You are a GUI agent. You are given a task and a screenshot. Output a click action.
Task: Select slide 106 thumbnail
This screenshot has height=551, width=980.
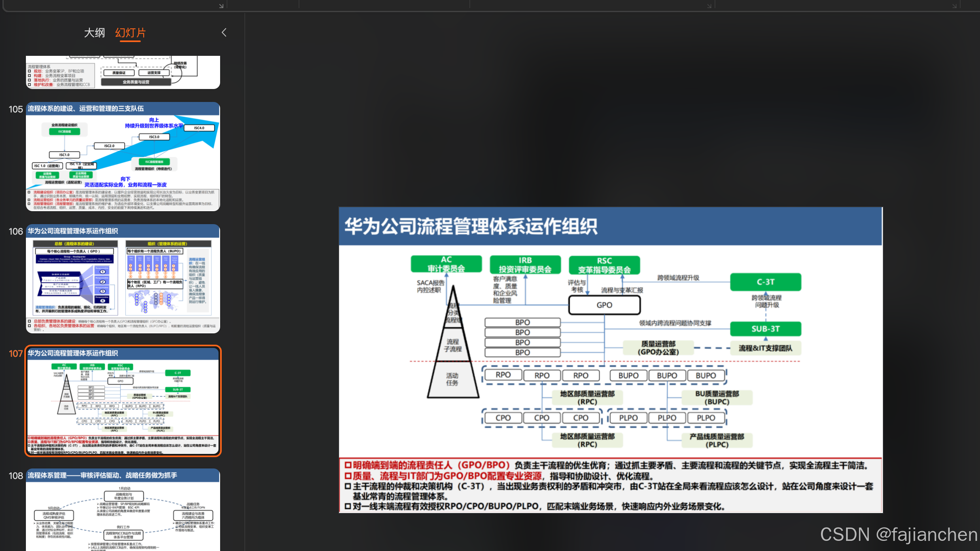pos(123,279)
